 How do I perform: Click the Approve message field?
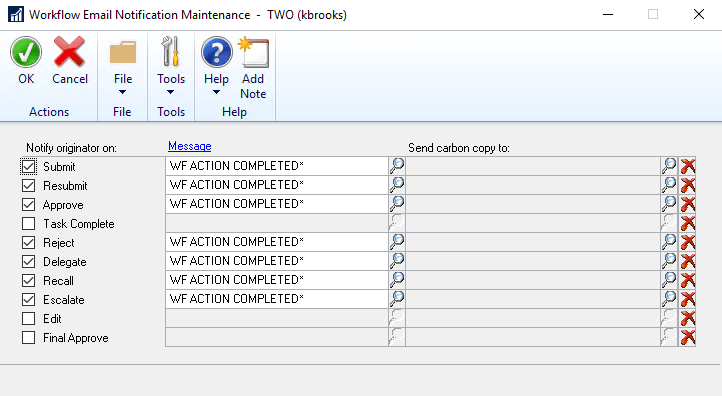[277, 204]
